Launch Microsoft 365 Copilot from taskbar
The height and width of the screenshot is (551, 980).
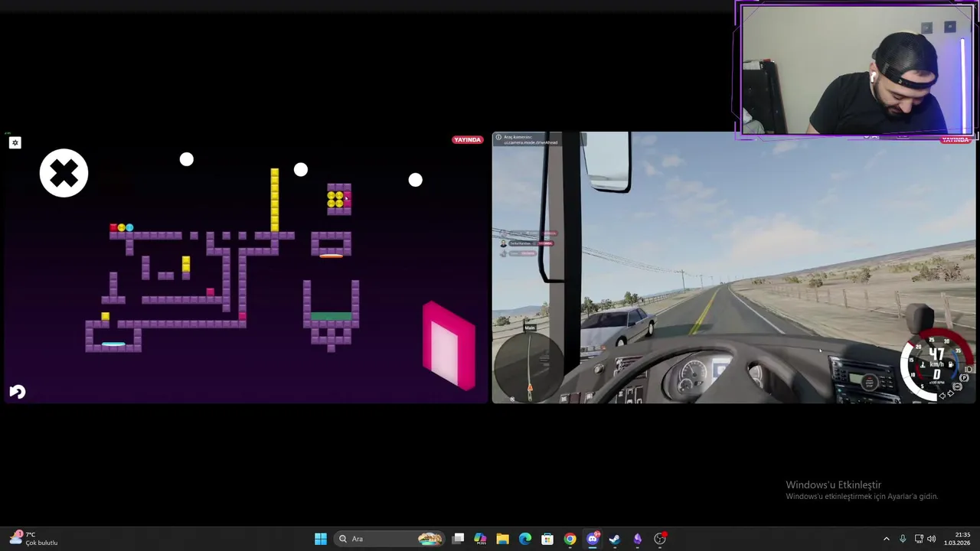coord(480,539)
